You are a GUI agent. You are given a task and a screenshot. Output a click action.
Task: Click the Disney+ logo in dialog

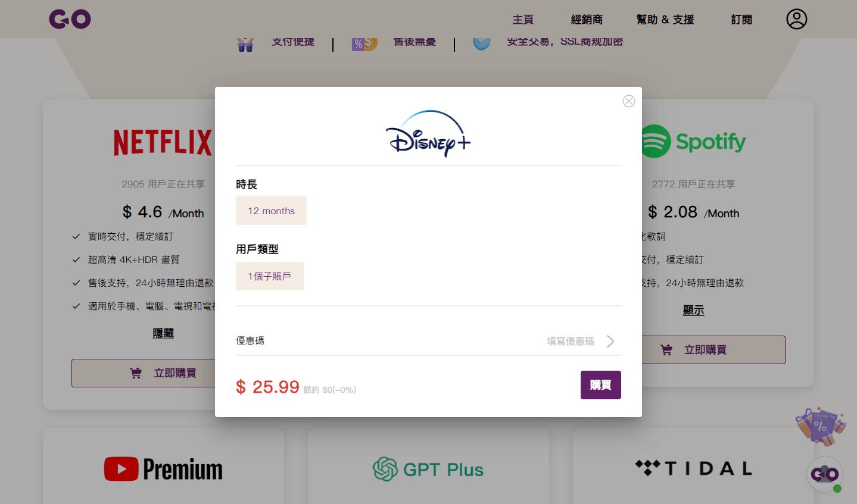pyautogui.click(x=428, y=133)
